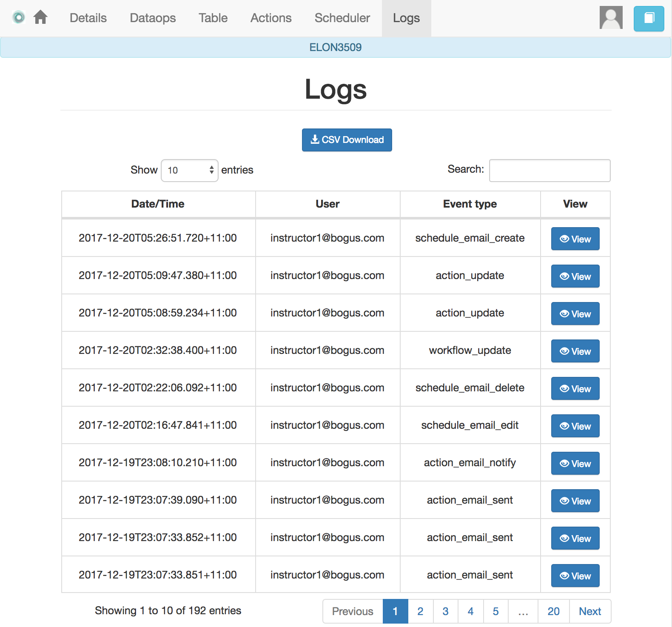View the schedule_email_edit log entry

(x=575, y=426)
